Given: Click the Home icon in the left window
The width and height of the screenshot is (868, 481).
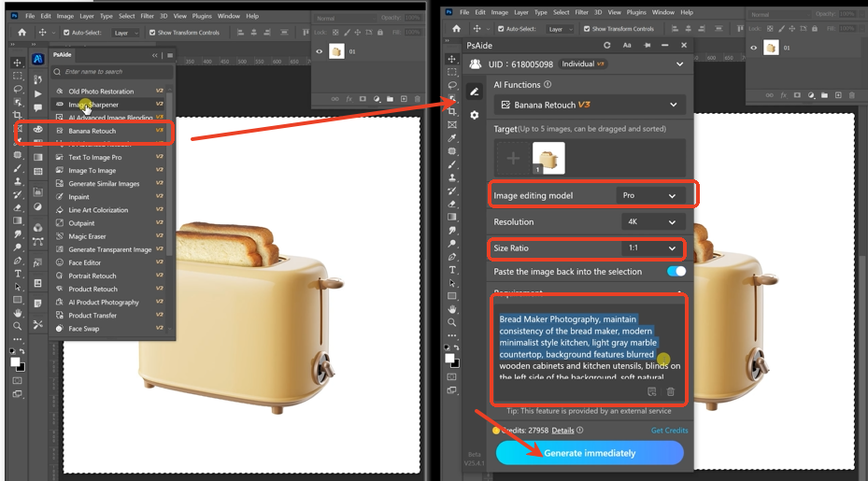Looking at the screenshot, I should tap(21, 33).
